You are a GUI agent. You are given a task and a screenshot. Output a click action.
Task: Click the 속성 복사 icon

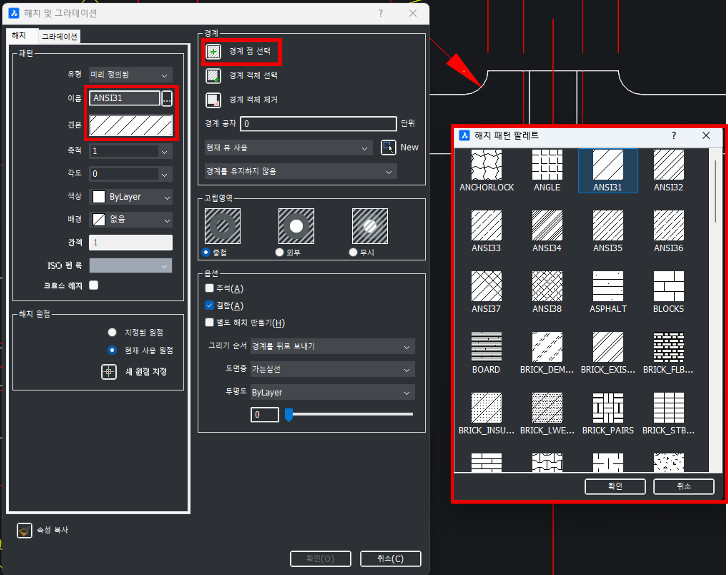24,531
